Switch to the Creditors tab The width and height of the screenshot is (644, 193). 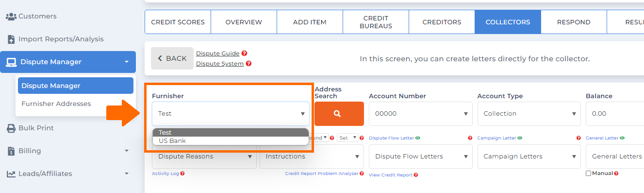coord(442,22)
